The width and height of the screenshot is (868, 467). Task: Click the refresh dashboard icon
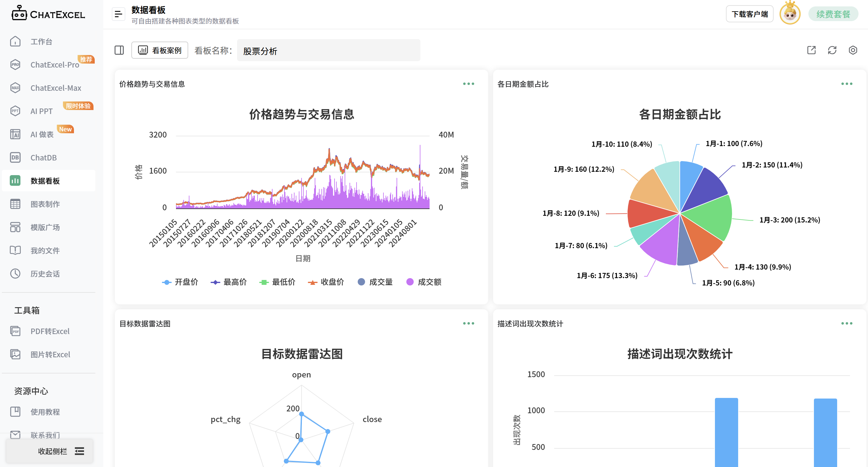(832, 50)
